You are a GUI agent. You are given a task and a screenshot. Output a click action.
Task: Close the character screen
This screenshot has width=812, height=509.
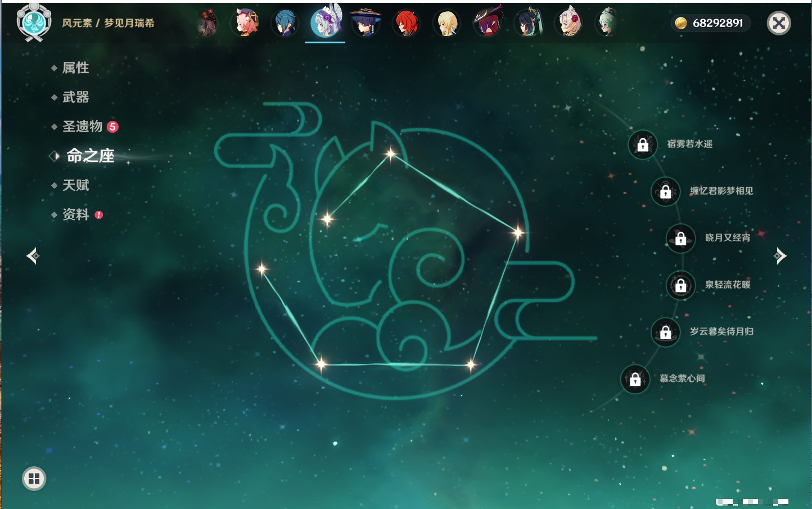coord(779,23)
